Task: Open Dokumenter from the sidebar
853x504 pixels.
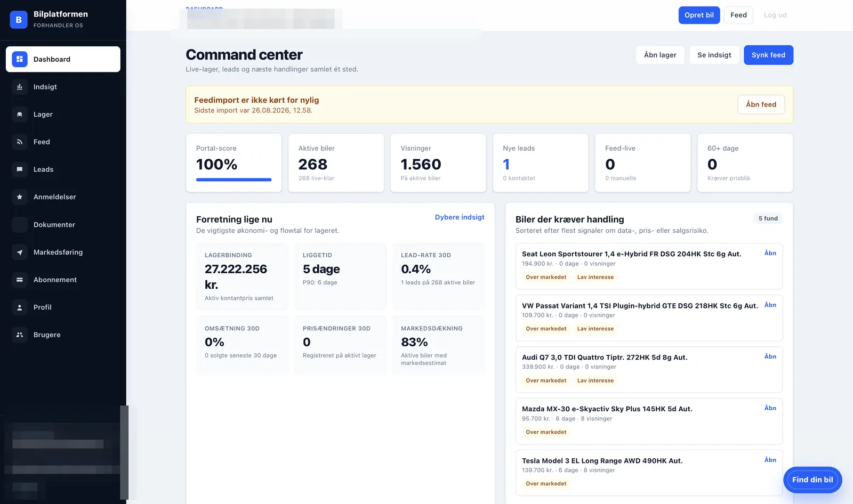Action: pos(63,225)
